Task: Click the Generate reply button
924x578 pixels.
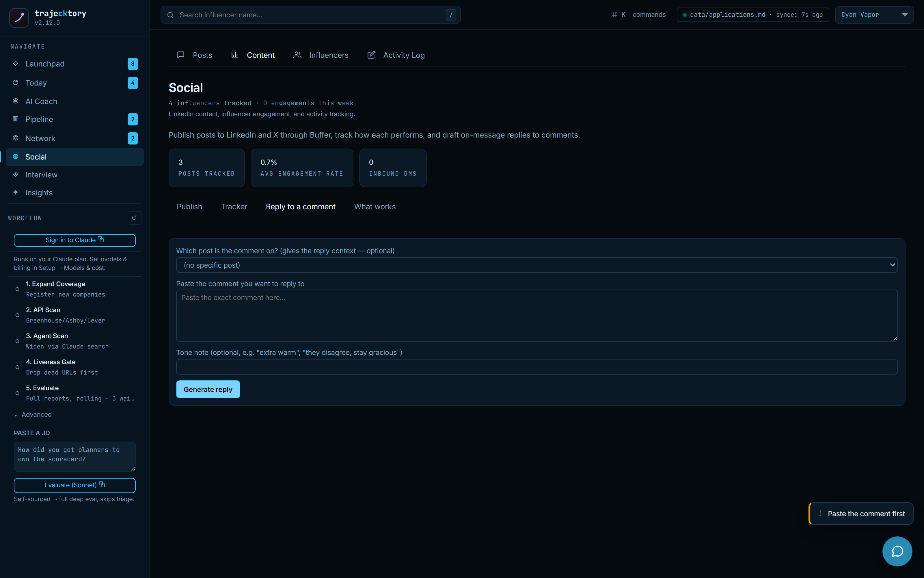Action: point(208,389)
